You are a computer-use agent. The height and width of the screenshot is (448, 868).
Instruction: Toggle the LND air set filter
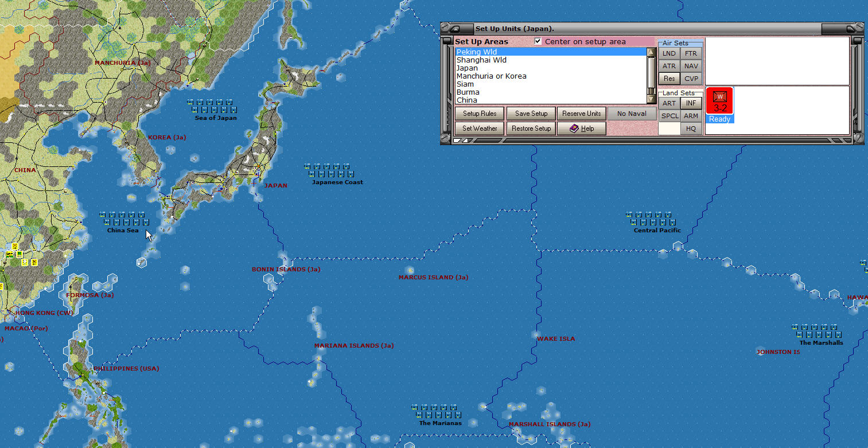669,53
